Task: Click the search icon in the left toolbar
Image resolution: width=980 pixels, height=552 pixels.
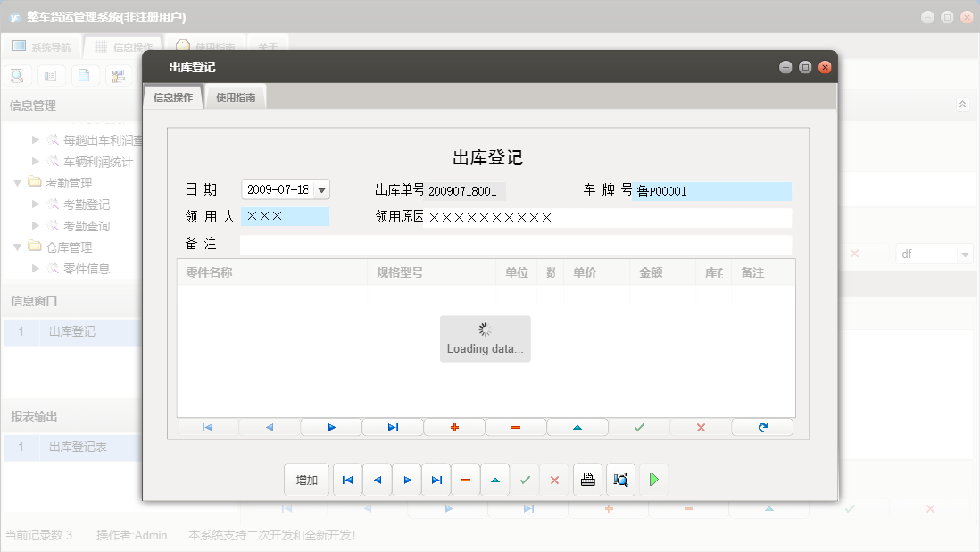Action: (x=17, y=75)
